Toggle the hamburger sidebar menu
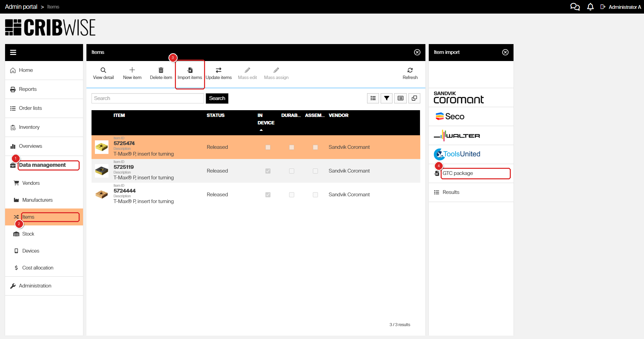 (x=13, y=52)
